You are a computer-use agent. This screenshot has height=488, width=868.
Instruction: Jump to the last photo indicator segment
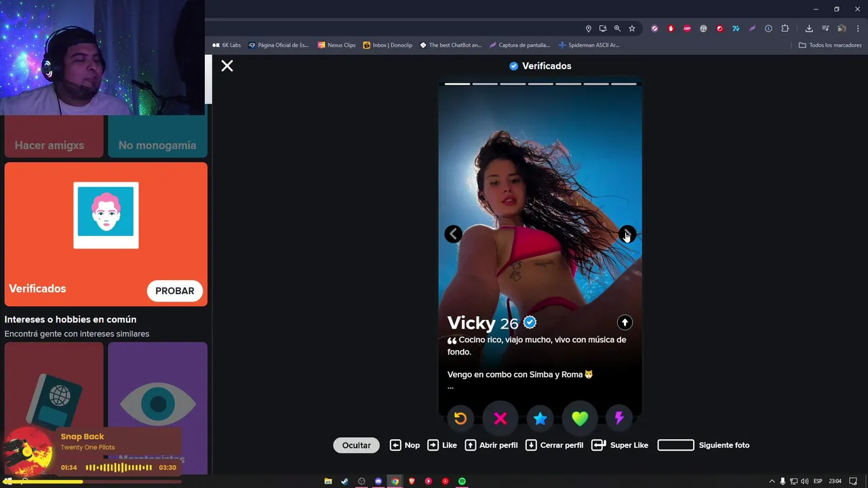tap(624, 84)
